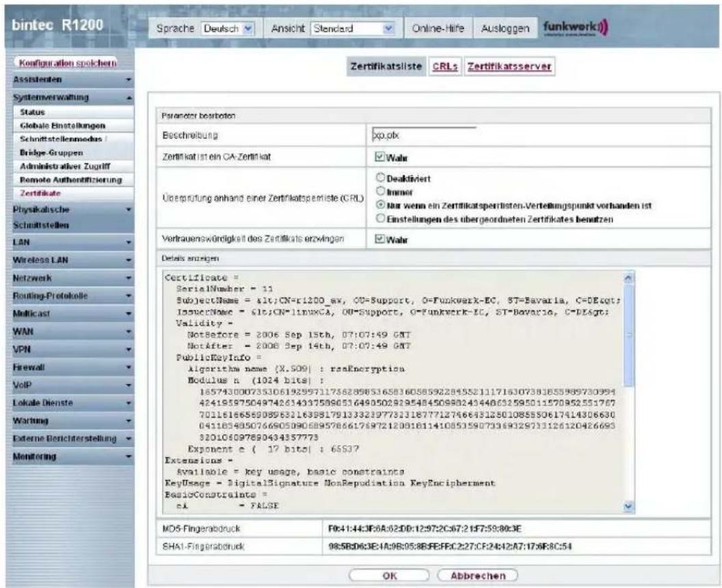The width and height of the screenshot is (722, 588).
Task: Expand the Wartung section
Action: click(x=70, y=421)
